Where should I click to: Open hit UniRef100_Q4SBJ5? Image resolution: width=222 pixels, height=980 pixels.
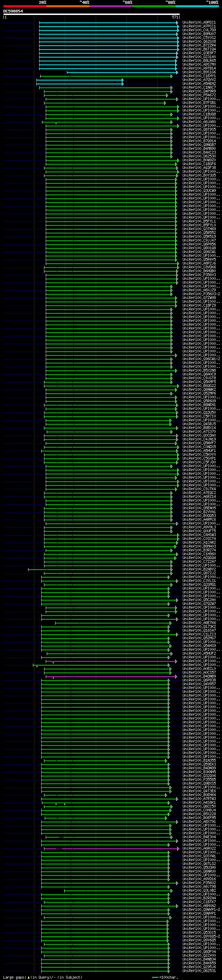(x=199, y=424)
